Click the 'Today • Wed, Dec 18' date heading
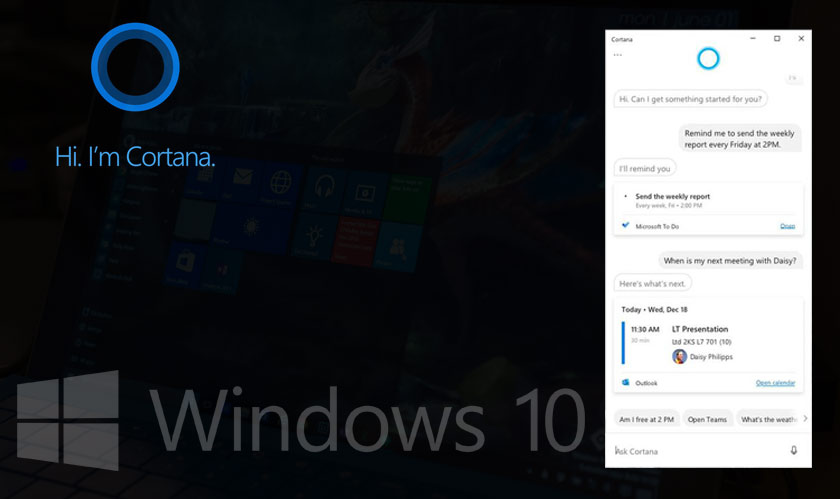Viewport: 840px width, 499px height. (x=654, y=309)
